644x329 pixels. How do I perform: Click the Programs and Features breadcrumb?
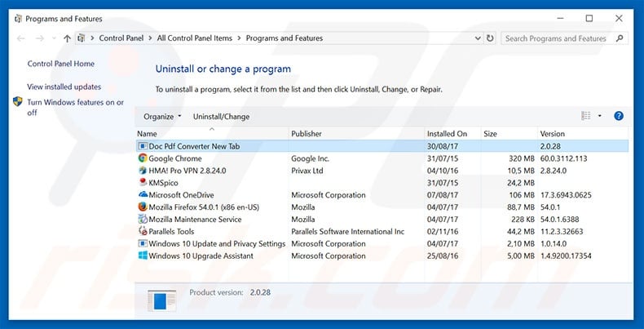click(285, 38)
